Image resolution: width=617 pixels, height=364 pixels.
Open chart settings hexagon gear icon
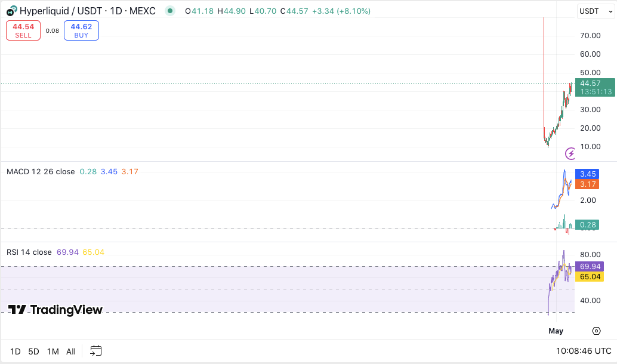[x=596, y=331]
